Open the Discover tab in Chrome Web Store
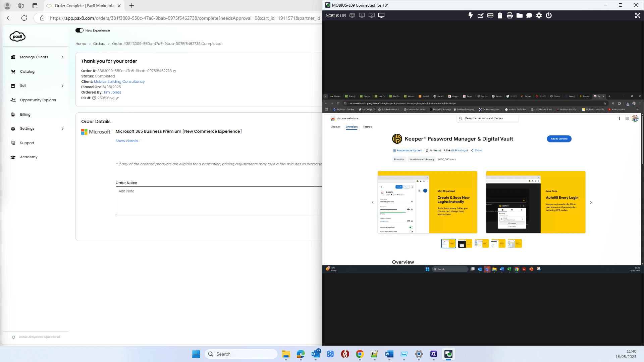Image resolution: width=644 pixels, height=362 pixels. coord(335,127)
